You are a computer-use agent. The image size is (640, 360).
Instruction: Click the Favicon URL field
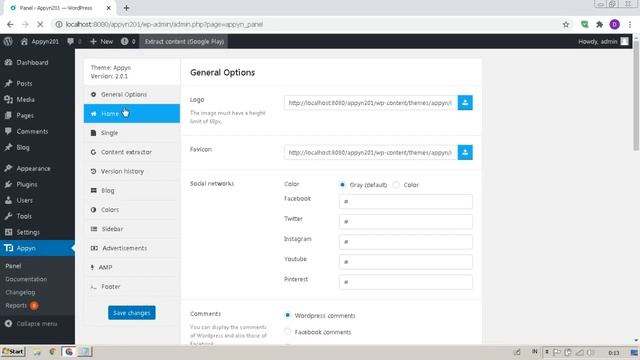coord(371,153)
